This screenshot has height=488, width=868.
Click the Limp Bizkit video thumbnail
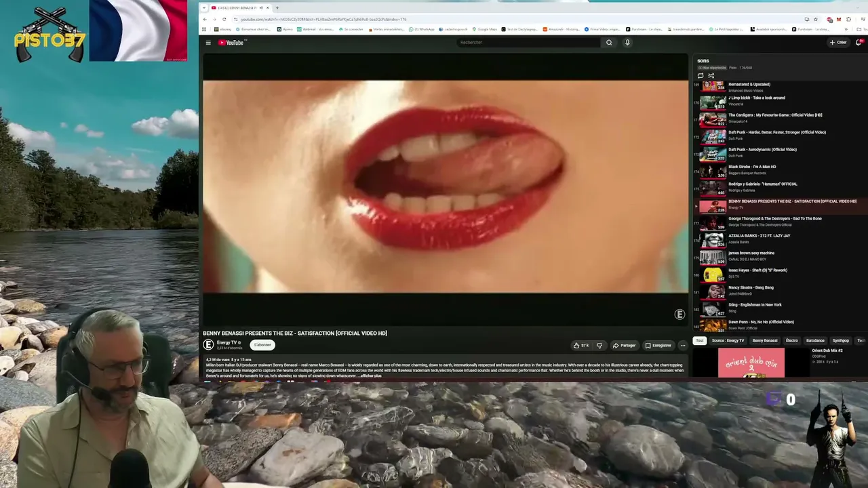click(713, 102)
